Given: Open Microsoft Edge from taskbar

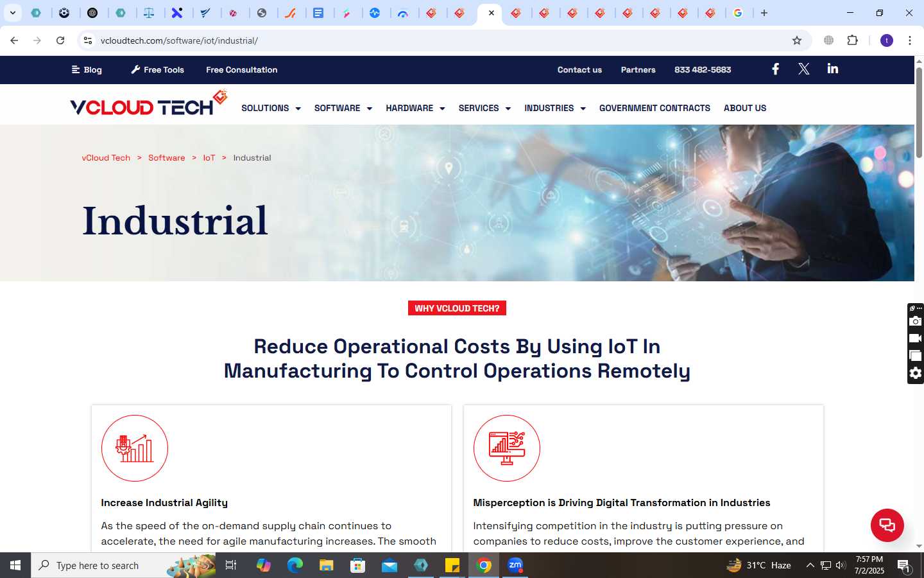Looking at the screenshot, I should (x=295, y=565).
